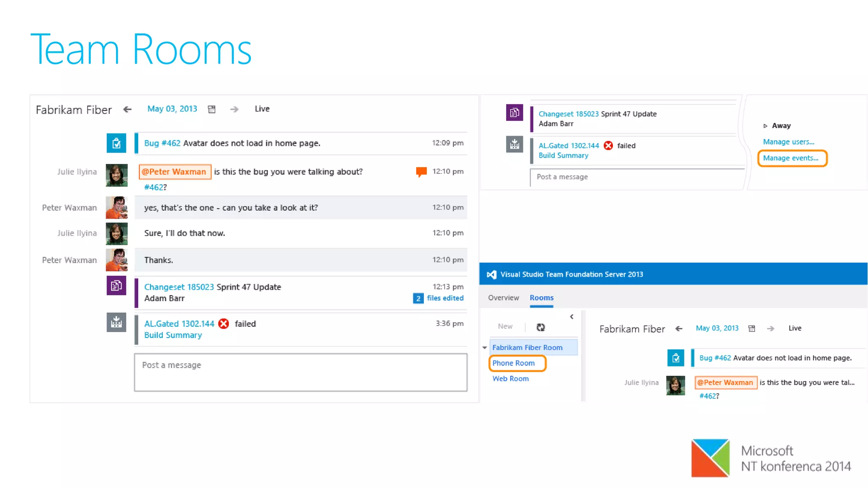
Task: Click the purple changeset icon in main chat
Action: 116,286
